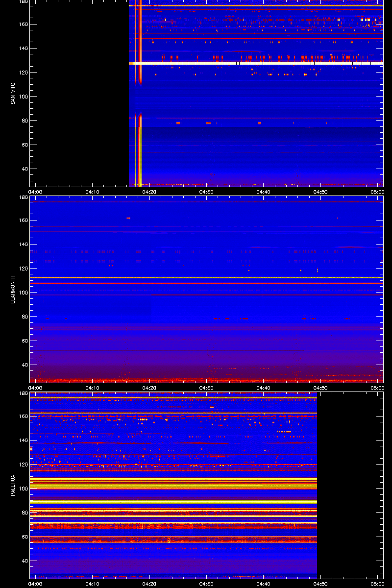Select the 04:20 time label under San Vito panel

pyautogui.click(x=149, y=192)
